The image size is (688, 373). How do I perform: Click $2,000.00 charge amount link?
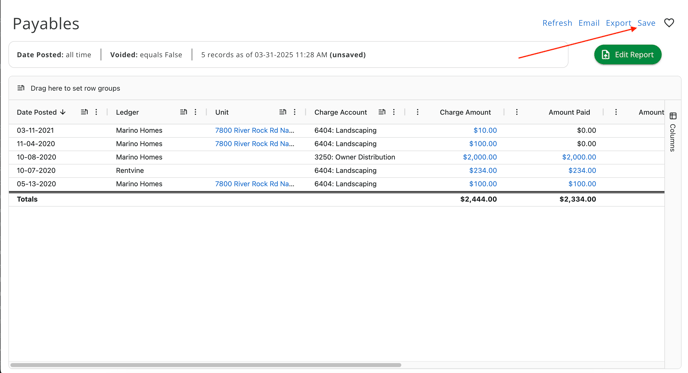[x=480, y=157]
